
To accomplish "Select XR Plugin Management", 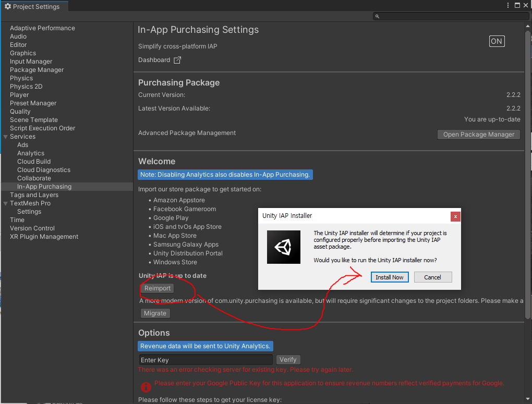I will pos(44,237).
